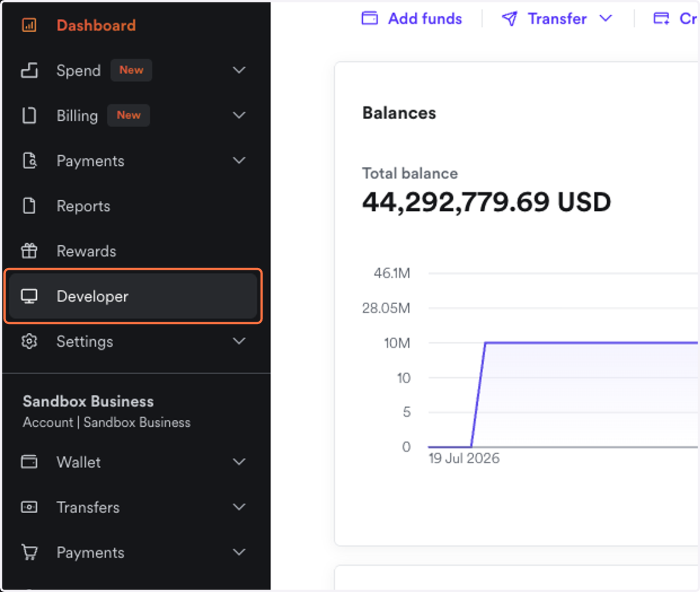Click the 46.1M axis label
Screen dimensions: 700x592
click(392, 273)
